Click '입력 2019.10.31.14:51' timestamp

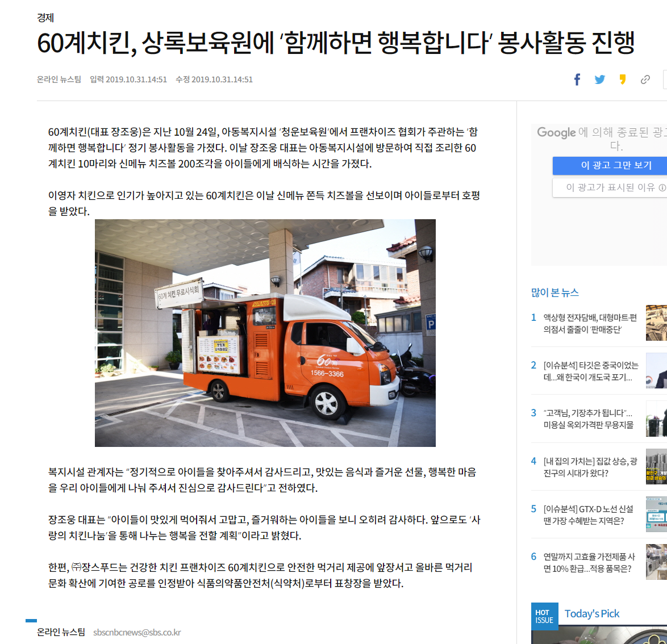(x=128, y=80)
